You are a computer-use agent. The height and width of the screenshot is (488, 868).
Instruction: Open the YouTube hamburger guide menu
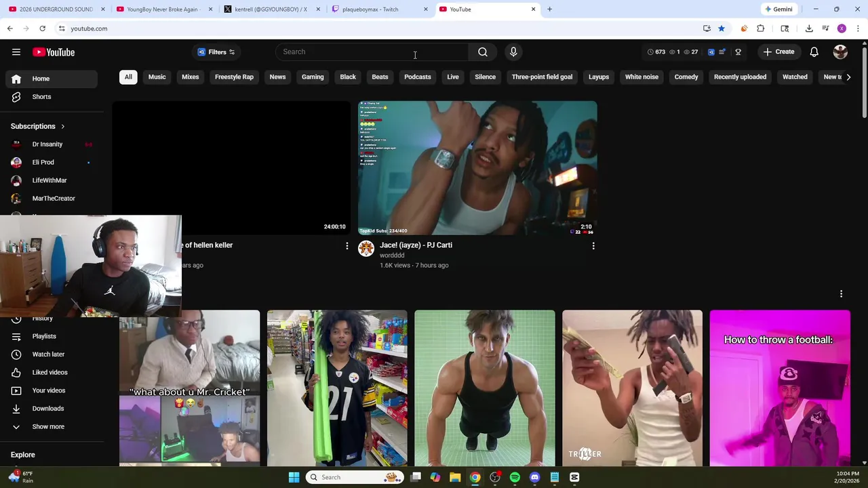click(16, 52)
